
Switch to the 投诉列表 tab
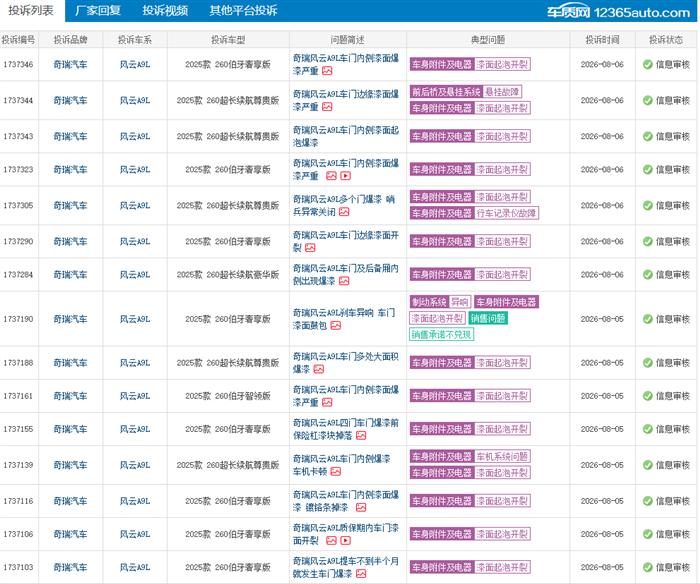(31, 10)
